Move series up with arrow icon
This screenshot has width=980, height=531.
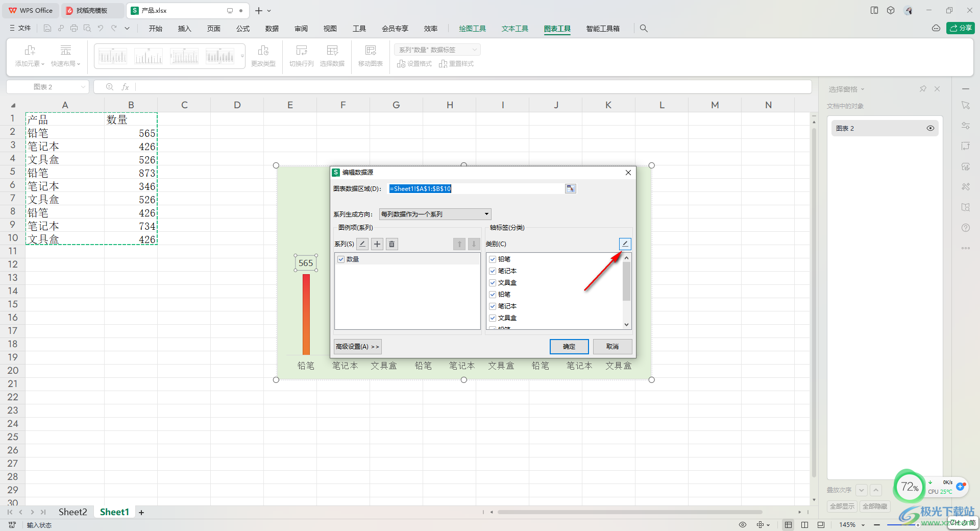point(459,244)
